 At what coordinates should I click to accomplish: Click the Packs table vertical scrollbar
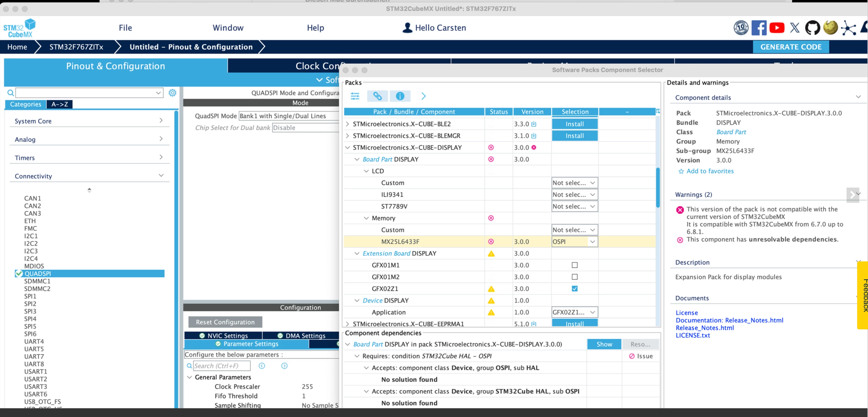[657, 187]
